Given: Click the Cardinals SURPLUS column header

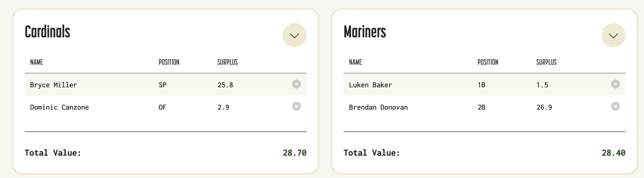Looking at the screenshot, I should [227, 62].
